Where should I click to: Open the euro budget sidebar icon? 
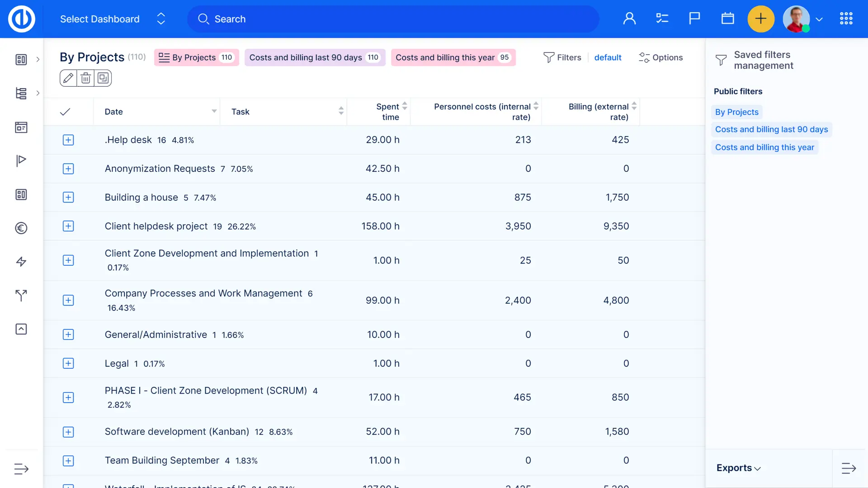21,228
